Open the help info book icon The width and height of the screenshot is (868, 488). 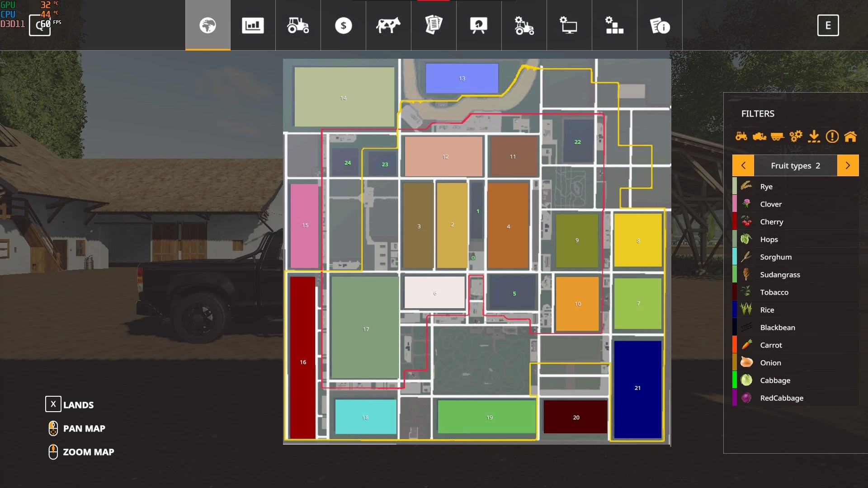[x=660, y=25]
